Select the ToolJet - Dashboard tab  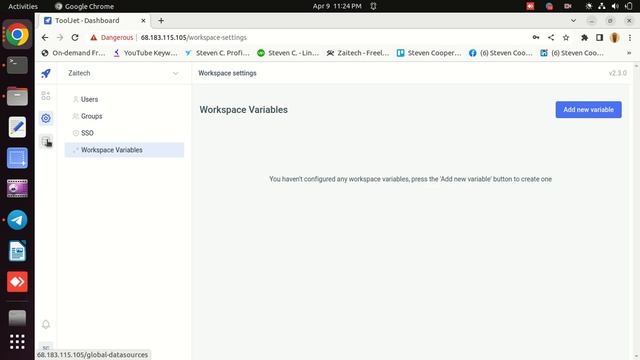click(95, 20)
